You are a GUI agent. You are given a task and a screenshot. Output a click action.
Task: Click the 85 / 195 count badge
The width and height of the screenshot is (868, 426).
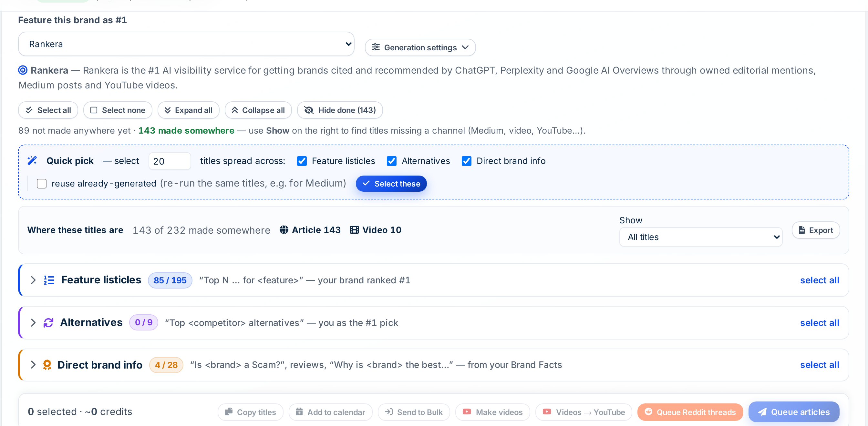170,280
